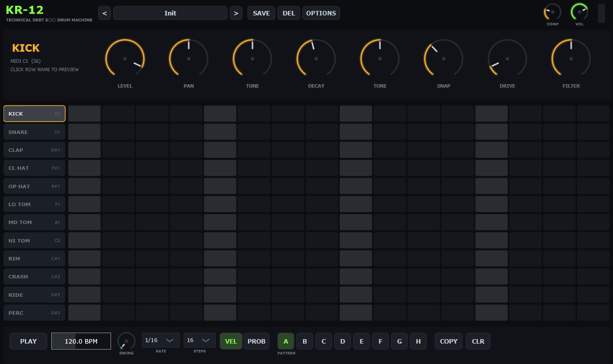Viewport: 613px width, 364px height.
Task: Click the DECAY knob
Action: [316, 59]
